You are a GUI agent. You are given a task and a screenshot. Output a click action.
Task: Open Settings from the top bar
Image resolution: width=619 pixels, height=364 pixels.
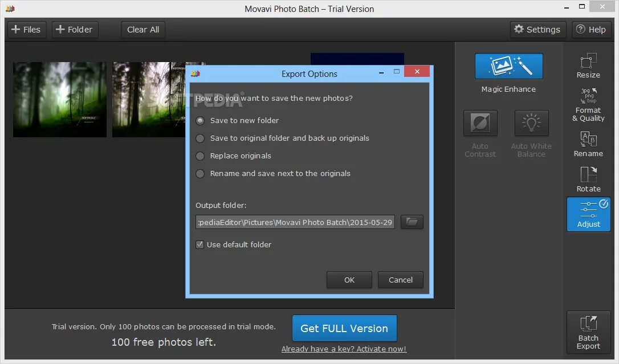(537, 30)
